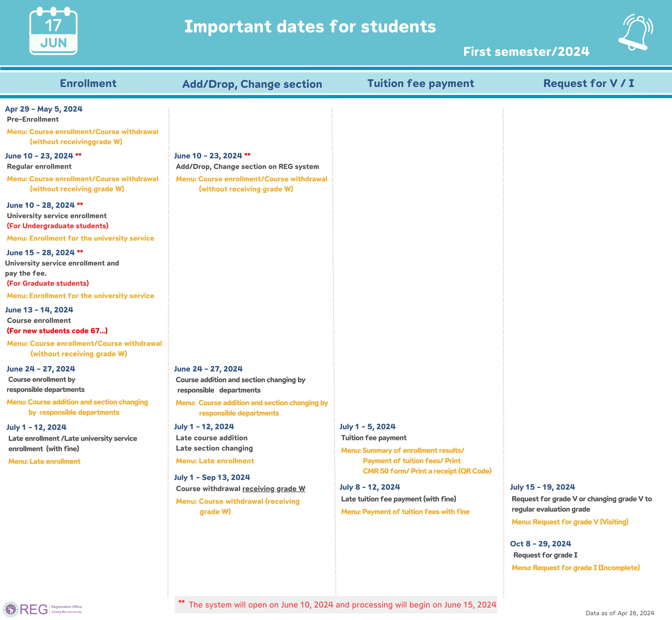Click the Apr 29 - May 5, 2024 date
This screenshot has width=672, height=620.
[44, 109]
